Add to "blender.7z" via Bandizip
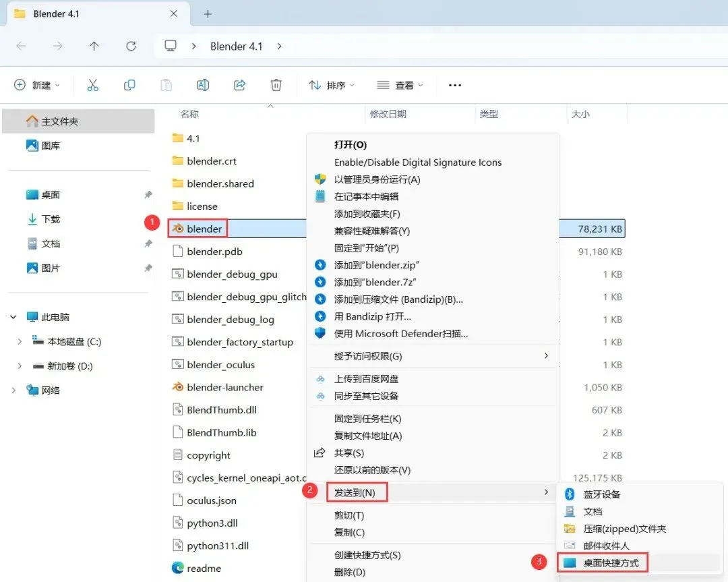This screenshot has height=582, width=728. [375, 282]
